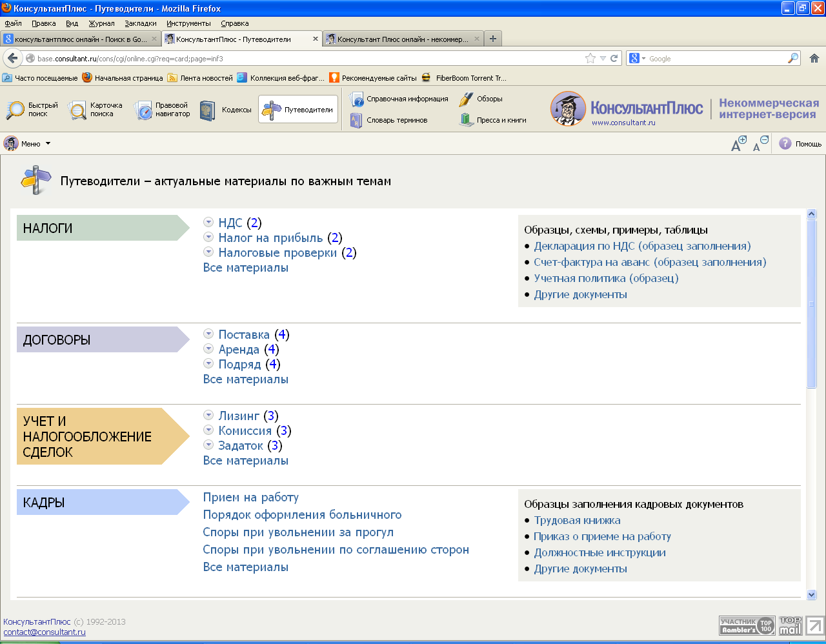
Task: Click the www.consultant.ru link
Action: pyautogui.click(x=623, y=123)
